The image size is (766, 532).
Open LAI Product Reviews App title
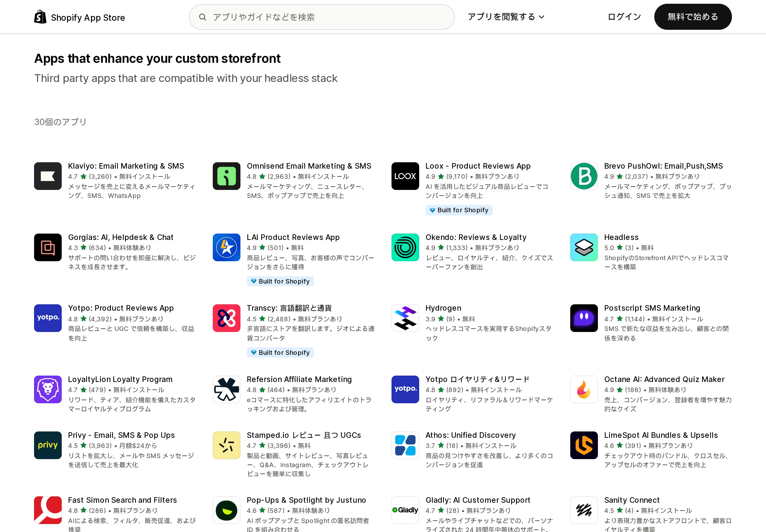(293, 237)
